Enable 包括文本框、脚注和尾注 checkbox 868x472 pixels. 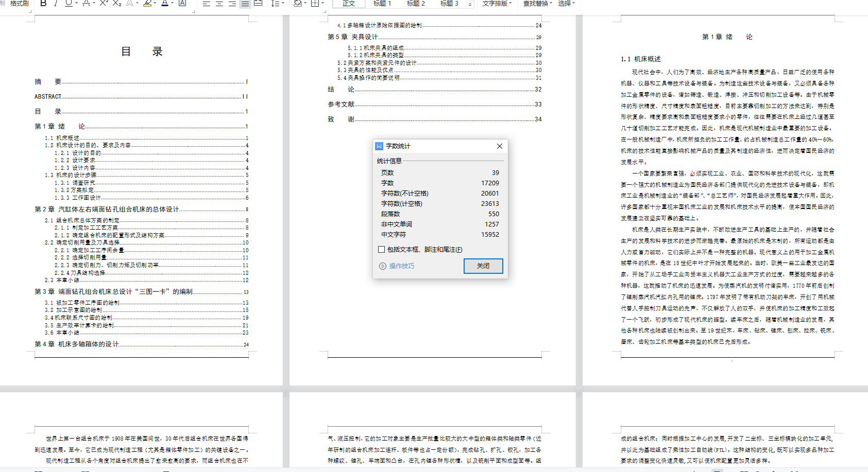tap(381, 249)
